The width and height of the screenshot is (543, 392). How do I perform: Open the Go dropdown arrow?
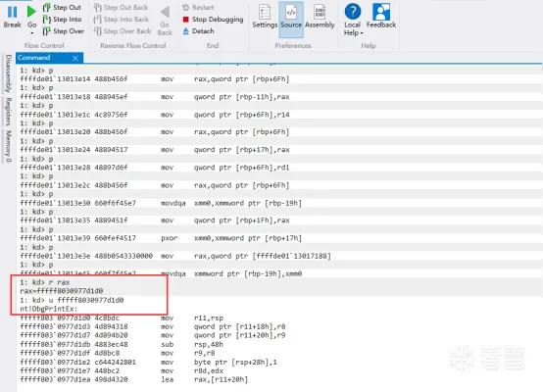tap(32, 33)
